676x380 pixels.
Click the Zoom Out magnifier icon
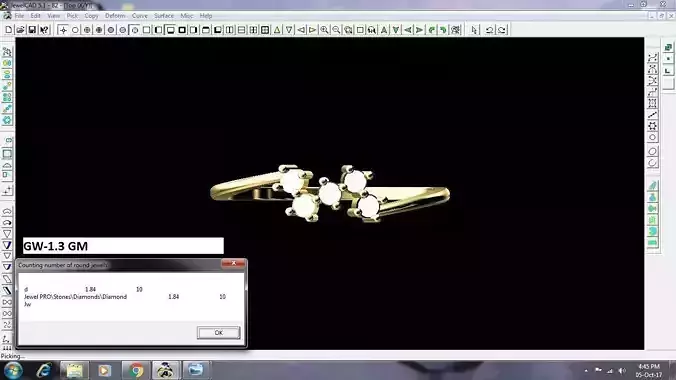pos(336,30)
